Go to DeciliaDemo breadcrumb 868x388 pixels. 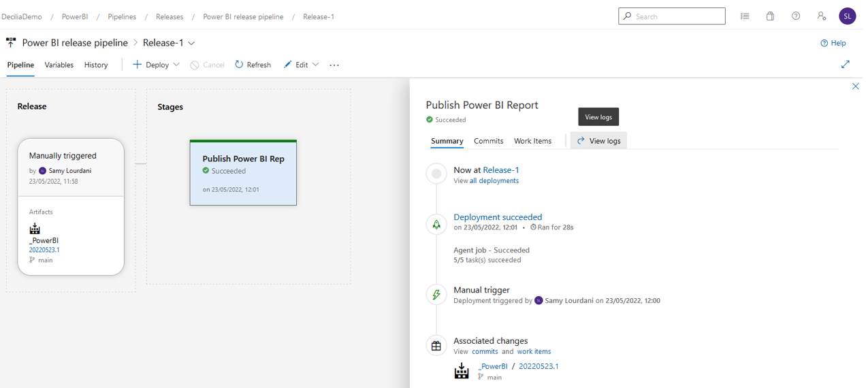[x=21, y=16]
